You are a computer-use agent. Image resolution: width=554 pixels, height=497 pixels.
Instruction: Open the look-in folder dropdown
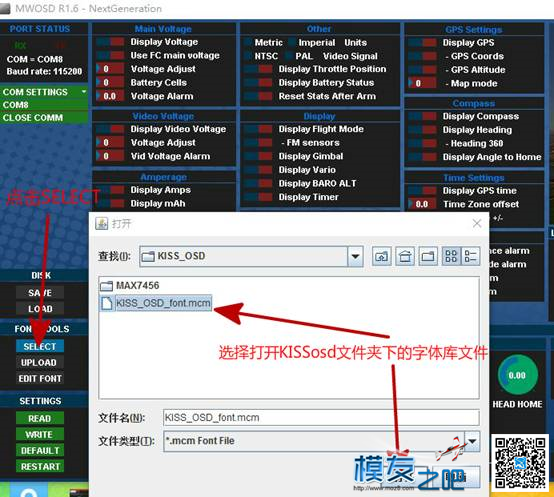pyautogui.click(x=355, y=256)
